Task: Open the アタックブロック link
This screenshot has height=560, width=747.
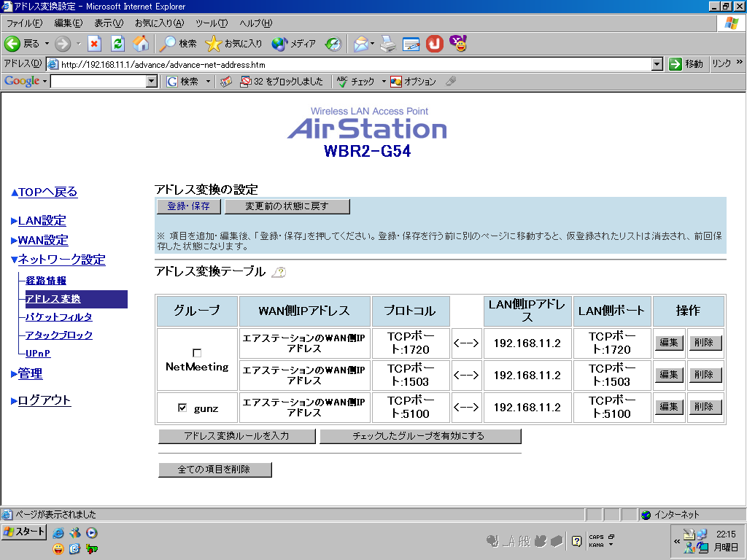Action: 59,335
